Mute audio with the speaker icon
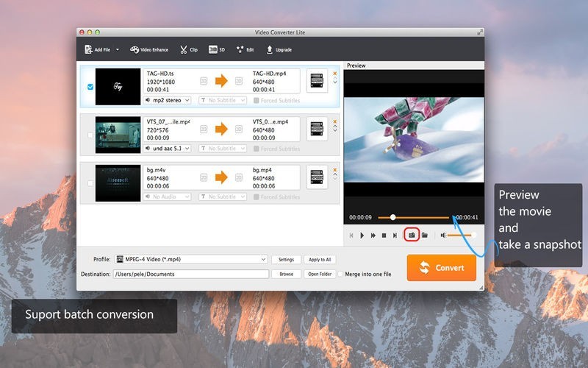Screen dimensions: 588x368 [443, 236]
